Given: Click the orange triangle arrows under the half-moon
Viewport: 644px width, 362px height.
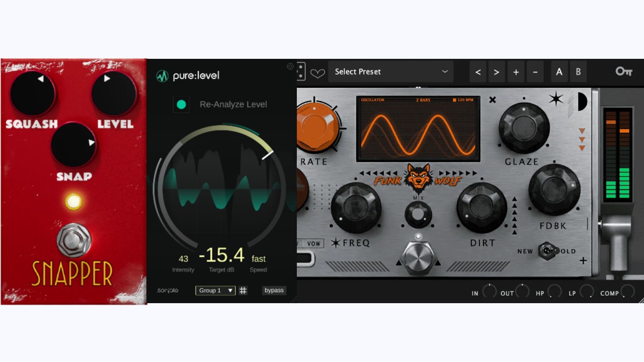Looking at the screenshot, I should click(582, 140).
